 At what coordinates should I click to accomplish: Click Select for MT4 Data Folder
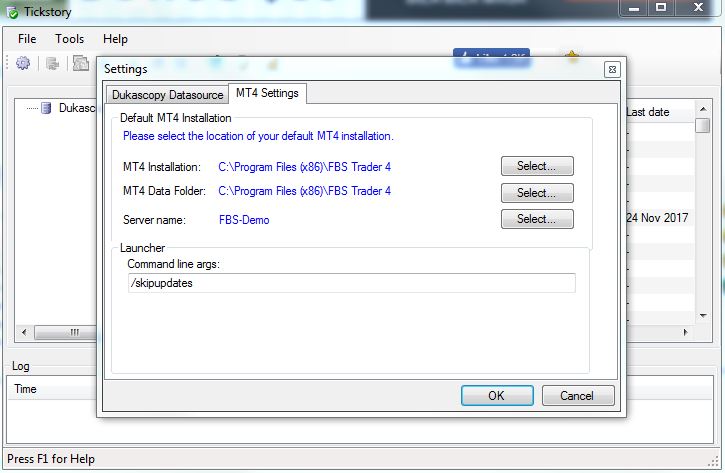[537, 193]
